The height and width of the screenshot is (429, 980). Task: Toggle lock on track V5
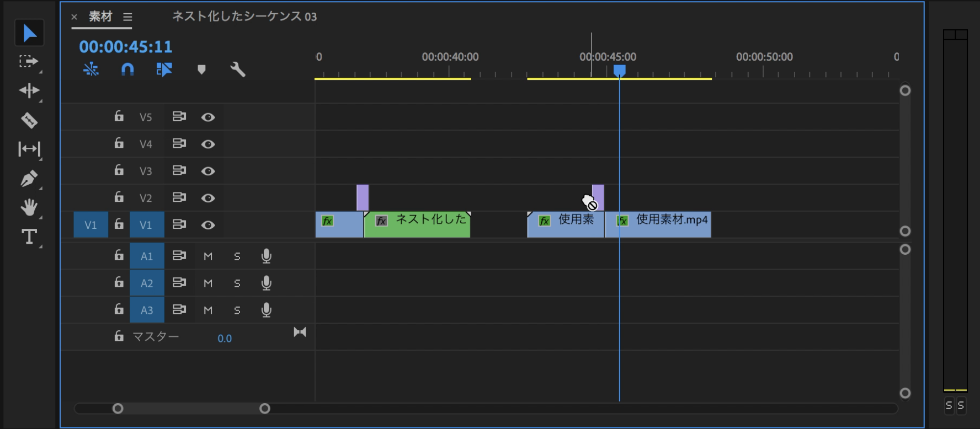point(119,116)
